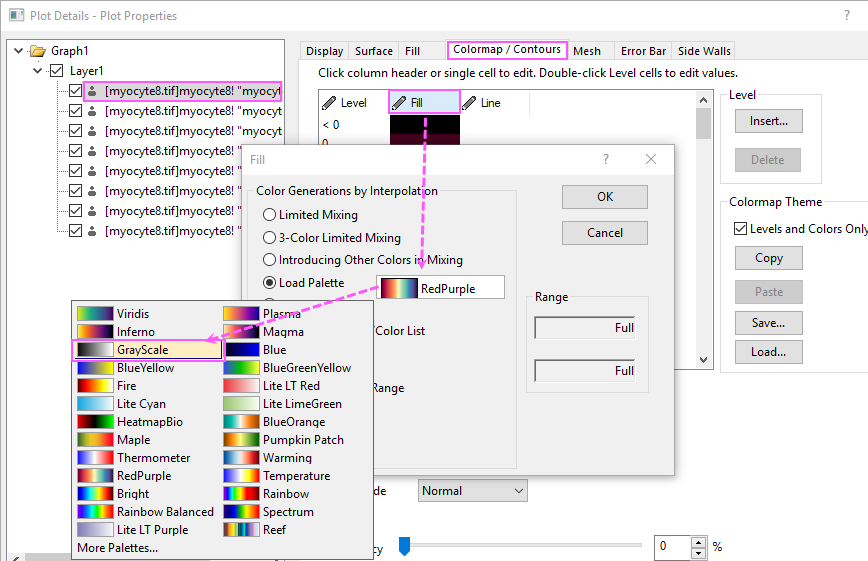Copy the colormap theme

768,258
